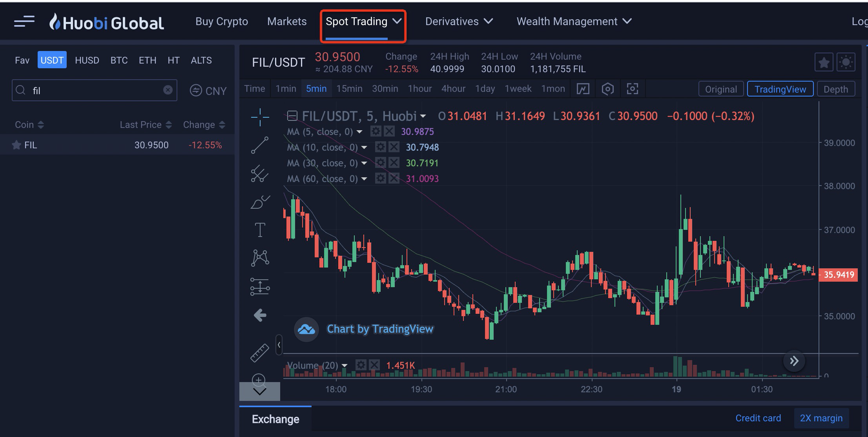This screenshot has height=437, width=868.
Task: Select 1day chart interval
Action: coord(485,89)
